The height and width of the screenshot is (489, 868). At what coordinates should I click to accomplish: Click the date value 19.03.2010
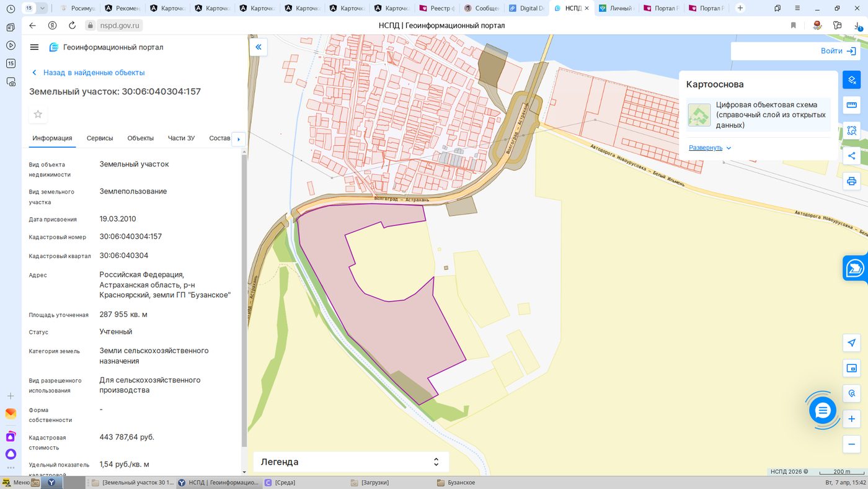pos(118,219)
